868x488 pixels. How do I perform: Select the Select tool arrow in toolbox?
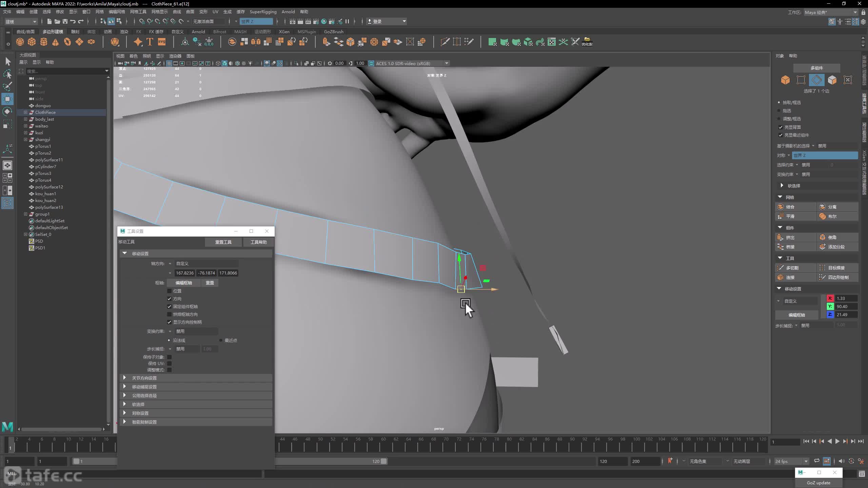[x=7, y=61]
